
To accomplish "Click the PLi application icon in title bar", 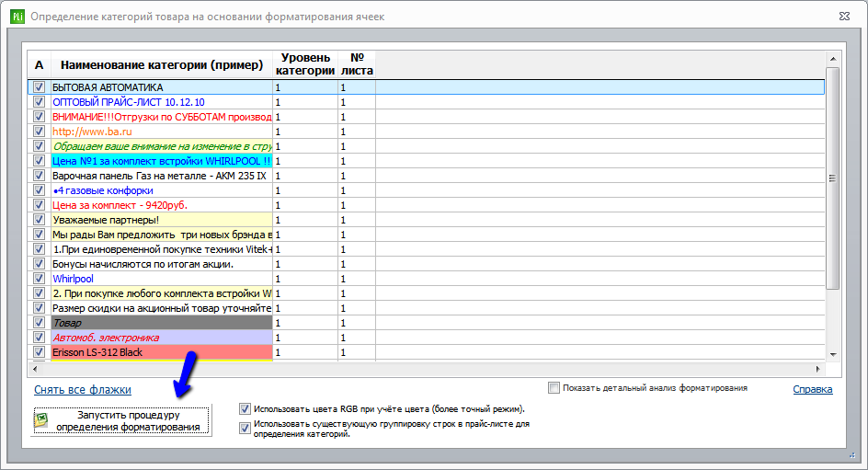I will pyautogui.click(x=17, y=17).
